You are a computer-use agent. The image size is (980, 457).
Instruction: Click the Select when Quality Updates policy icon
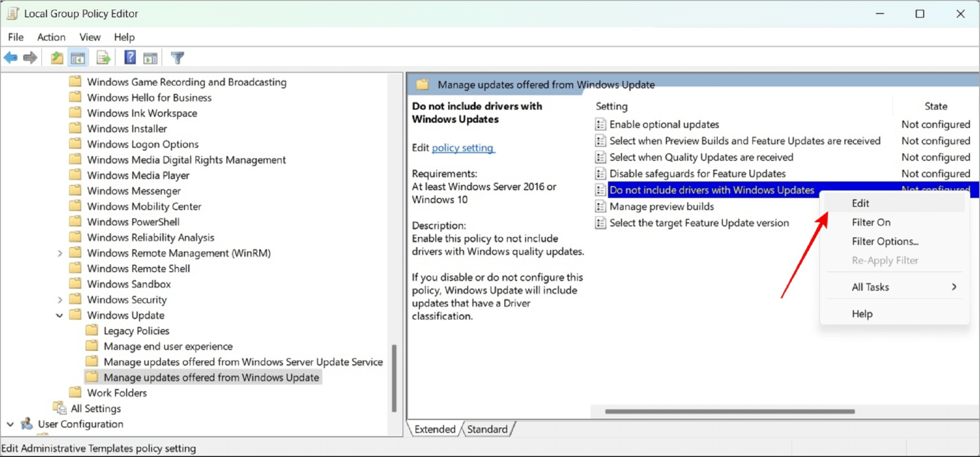coord(601,157)
